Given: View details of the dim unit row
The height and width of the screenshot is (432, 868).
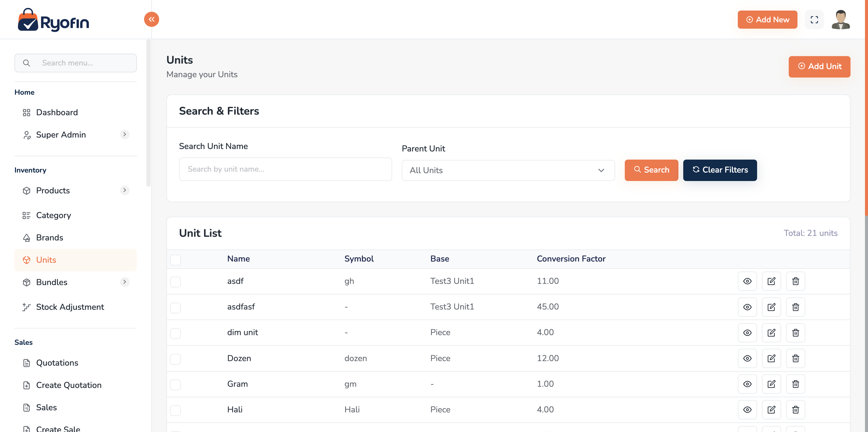Looking at the screenshot, I should (747, 332).
